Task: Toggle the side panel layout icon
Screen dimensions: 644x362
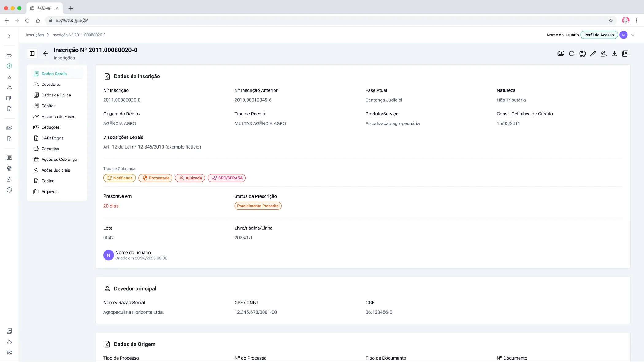Action: [x=32, y=54]
